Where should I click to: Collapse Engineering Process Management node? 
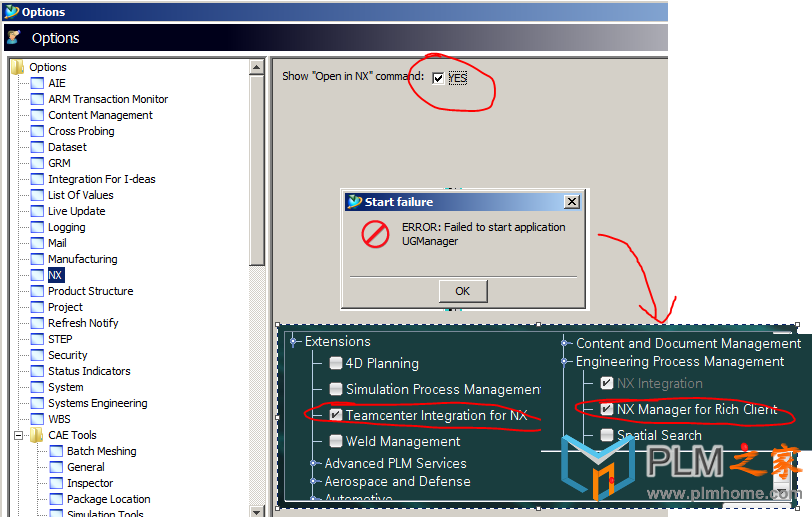click(x=566, y=361)
